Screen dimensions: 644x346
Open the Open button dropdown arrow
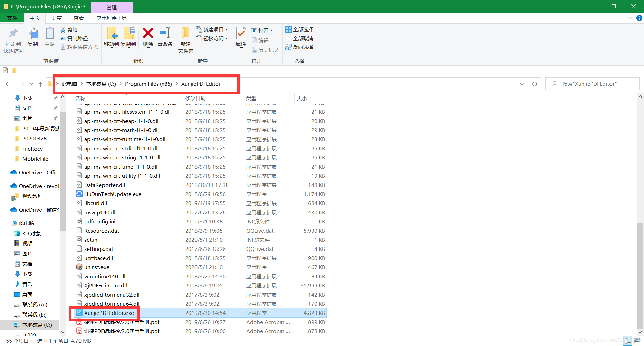tap(272, 30)
